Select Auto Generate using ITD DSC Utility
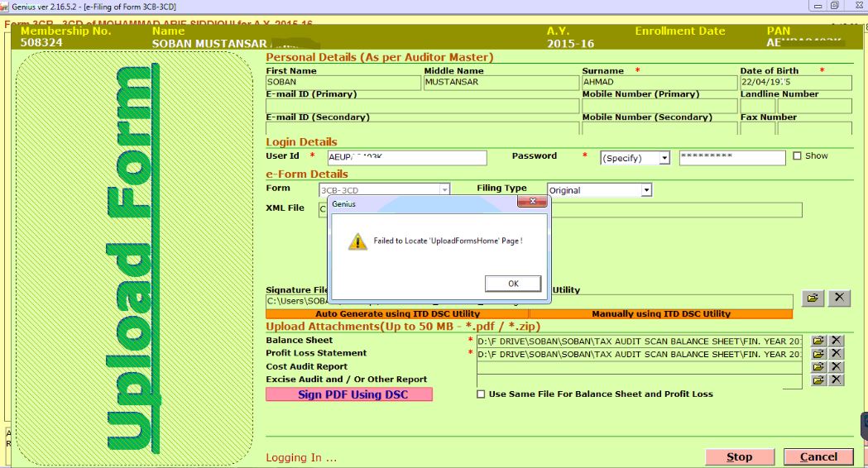The height and width of the screenshot is (468, 868). pos(397,314)
